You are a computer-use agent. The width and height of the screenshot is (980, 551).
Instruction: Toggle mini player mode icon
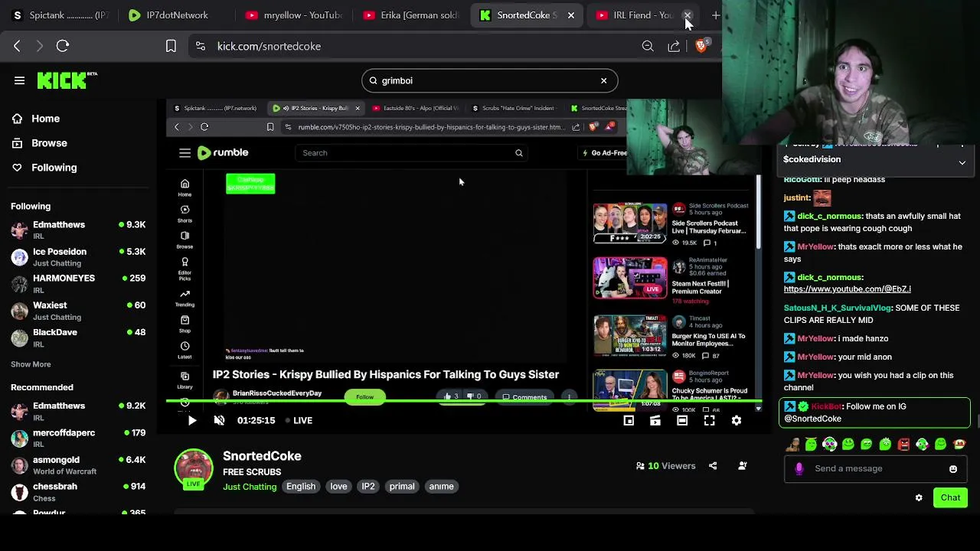click(629, 420)
